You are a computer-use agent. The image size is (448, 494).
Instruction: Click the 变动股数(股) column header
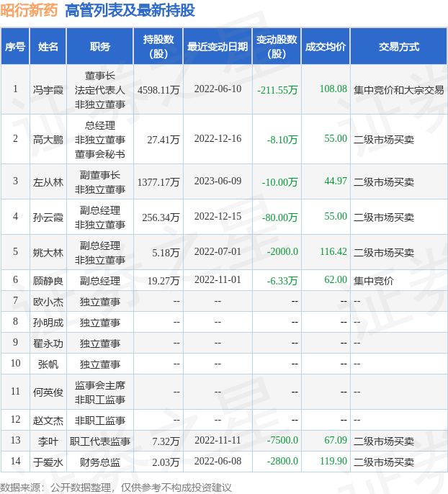tap(277, 47)
